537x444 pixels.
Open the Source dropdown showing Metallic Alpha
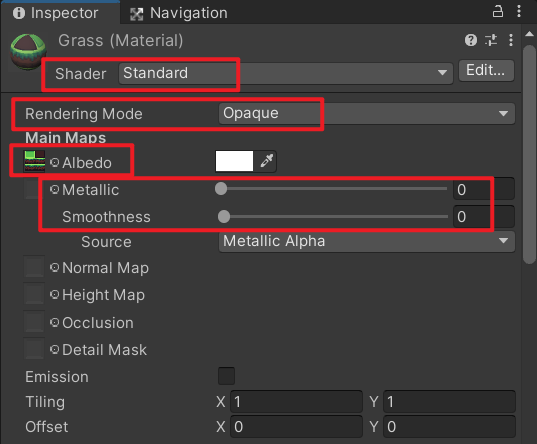pos(366,242)
